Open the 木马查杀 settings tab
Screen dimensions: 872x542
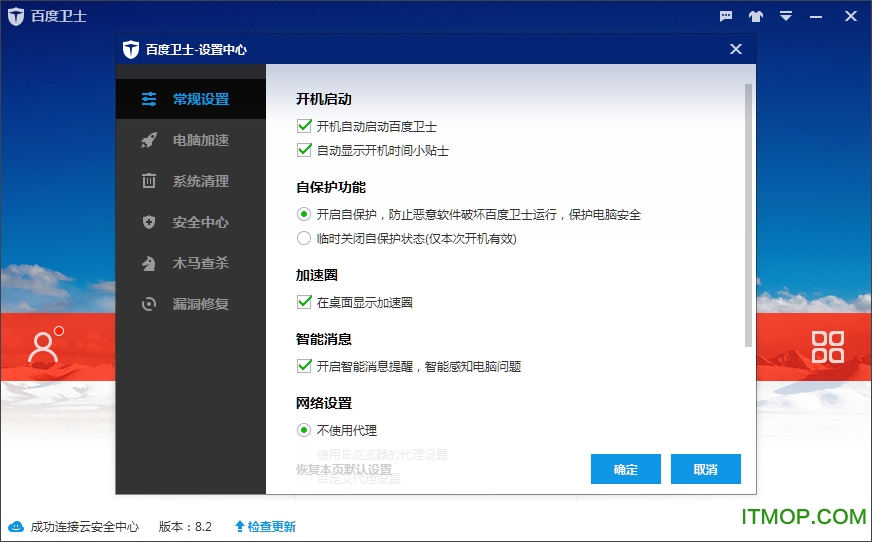[191, 263]
